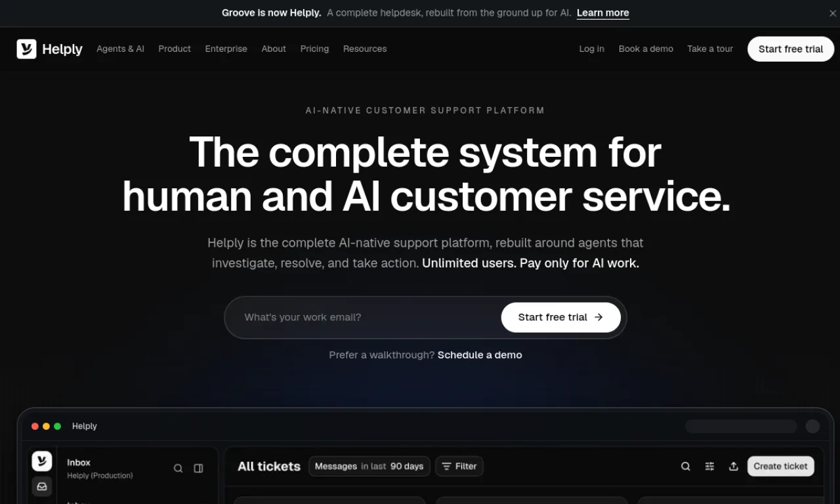Click the round avatar in the app title bar
The width and height of the screenshot is (840, 504).
pyautogui.click(x=812, y=427)
